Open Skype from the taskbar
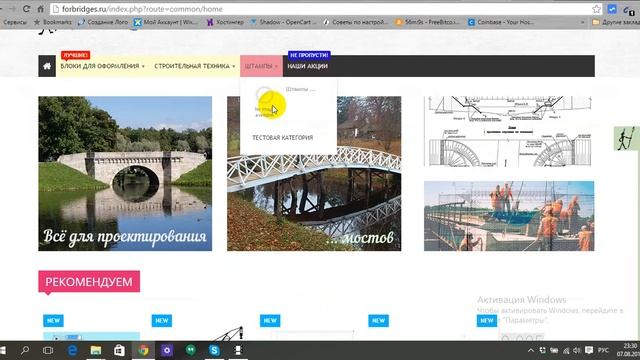This screenshot has width=640, height=360. point(214,350)
